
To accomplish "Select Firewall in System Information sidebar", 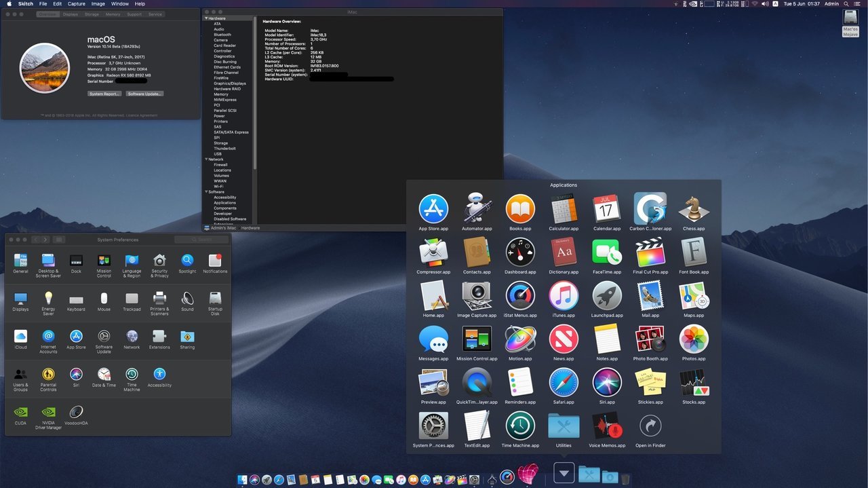I will pyautogui.click(x=220, y=165).
